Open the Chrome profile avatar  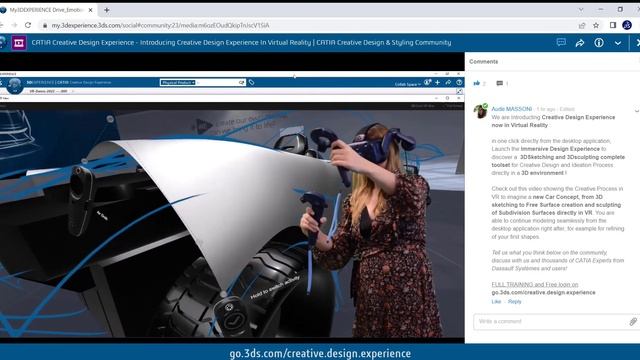[x=627, y=25]
